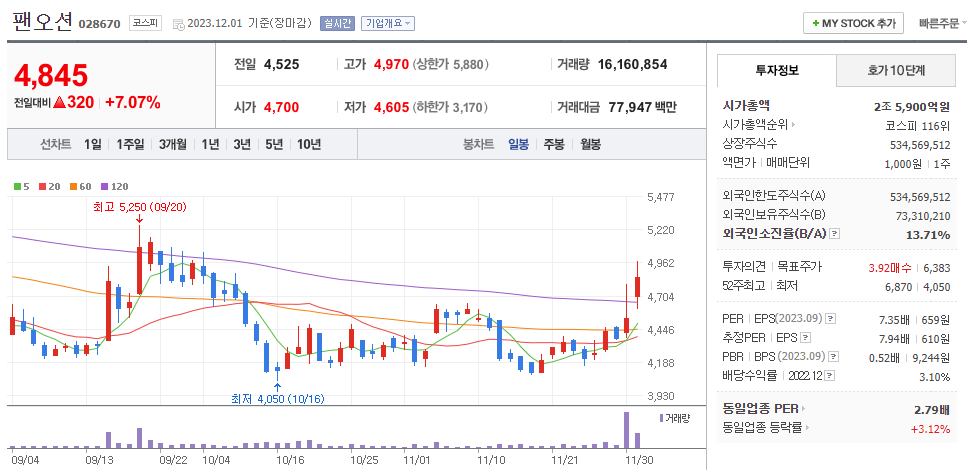Click the 목표주가 link
967x470 pixels.
800,267
